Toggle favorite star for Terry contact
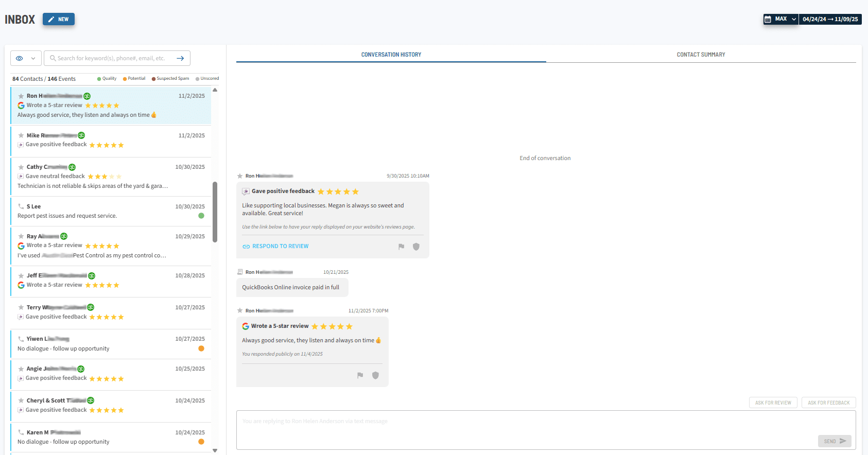This screenshot has height=455, width=868. [x=21, y=308]
